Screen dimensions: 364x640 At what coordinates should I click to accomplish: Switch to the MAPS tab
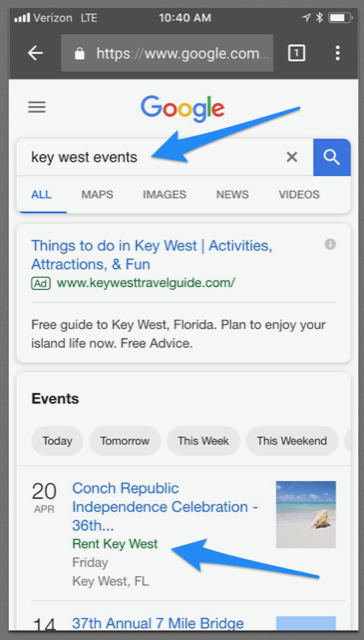pyautogui.click(x=97, y=195)
